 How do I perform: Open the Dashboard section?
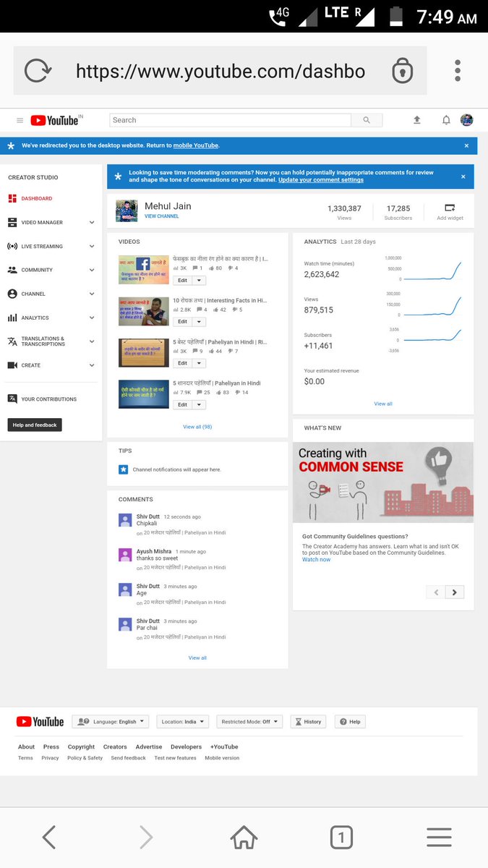[x=36, y=198]
